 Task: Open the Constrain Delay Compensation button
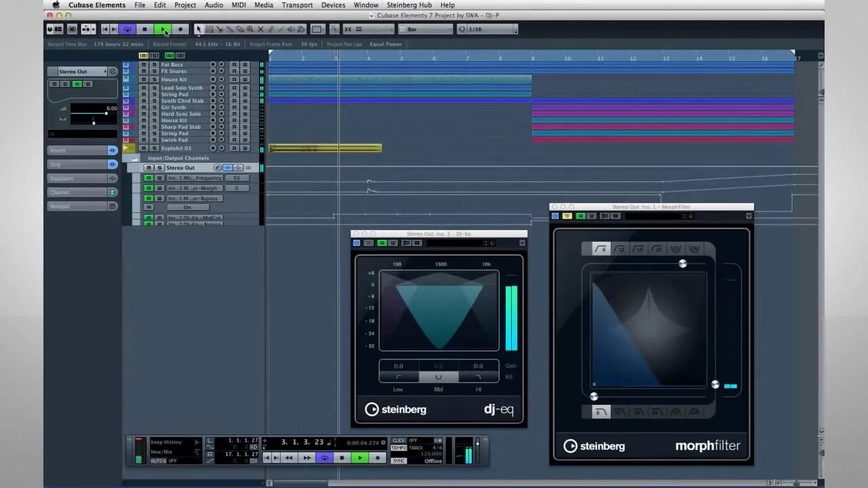pyautogui.click(x=72, y=29)
